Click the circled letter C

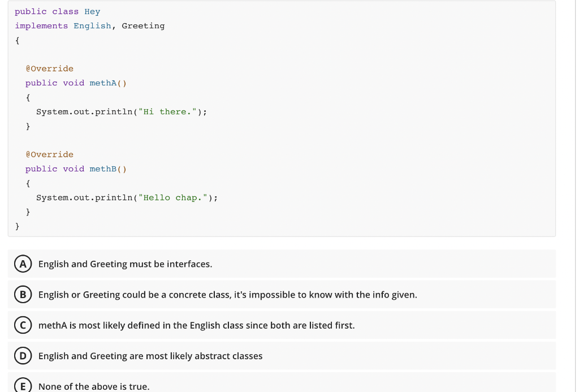click(23, 325)
